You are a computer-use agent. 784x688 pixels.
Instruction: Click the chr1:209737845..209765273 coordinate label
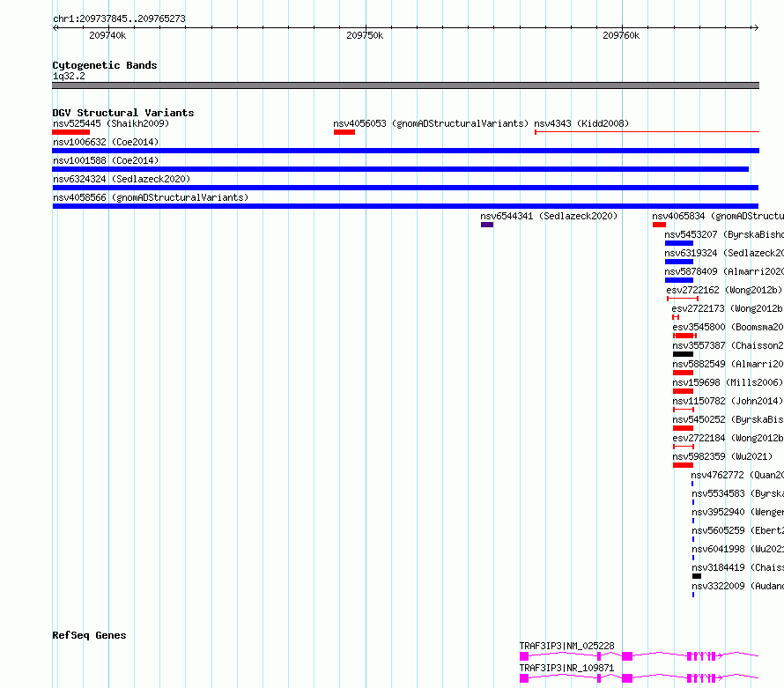pos(119,18)
